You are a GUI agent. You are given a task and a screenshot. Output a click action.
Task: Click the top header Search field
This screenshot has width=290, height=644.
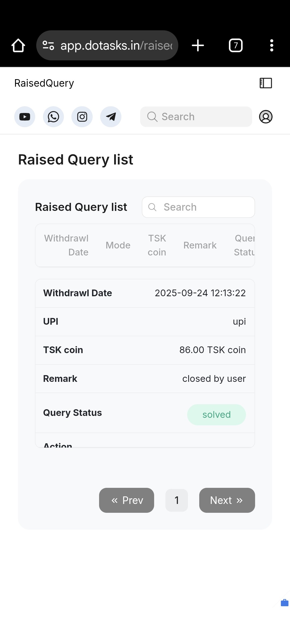pos(196,117)
